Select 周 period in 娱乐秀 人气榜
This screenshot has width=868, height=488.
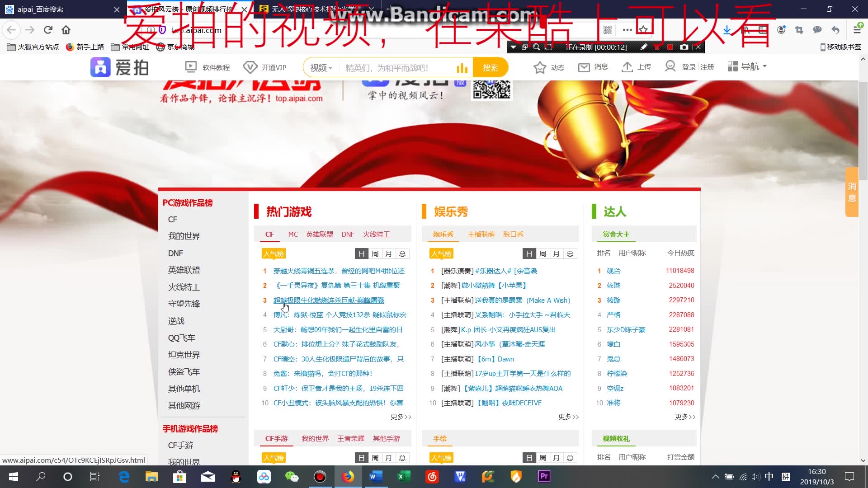[x=543, y=253]
